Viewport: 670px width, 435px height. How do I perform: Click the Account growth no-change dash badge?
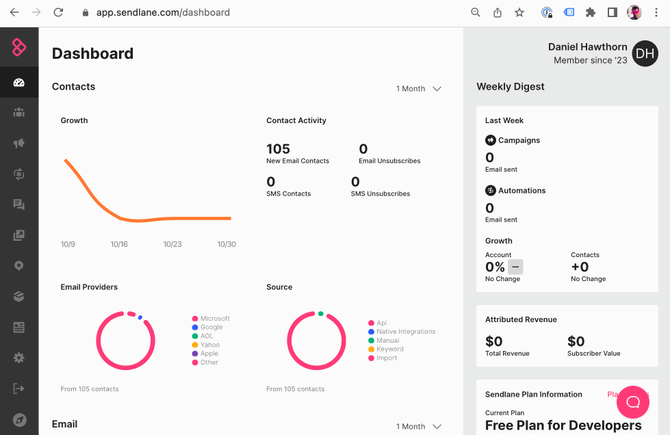pyautogui.click(x=515, y=267)
